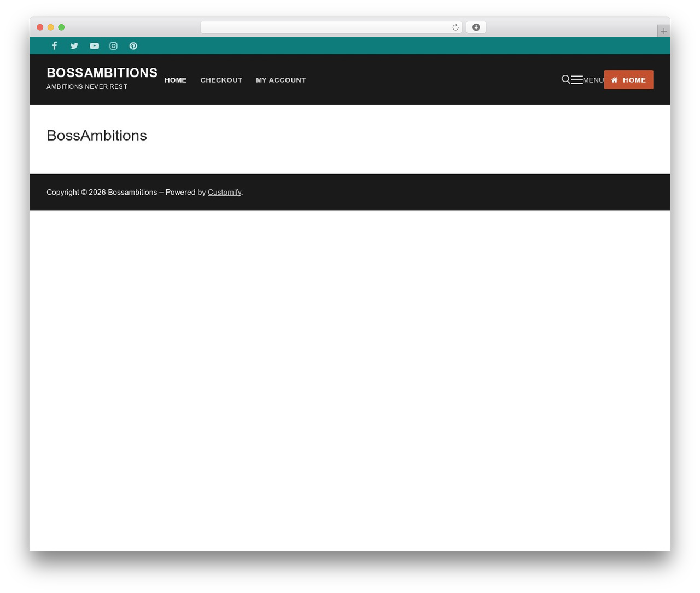The height and width of the screenshot is (593, 700).
Task: Maximize window with green button
Action: [x=61, y=27]
